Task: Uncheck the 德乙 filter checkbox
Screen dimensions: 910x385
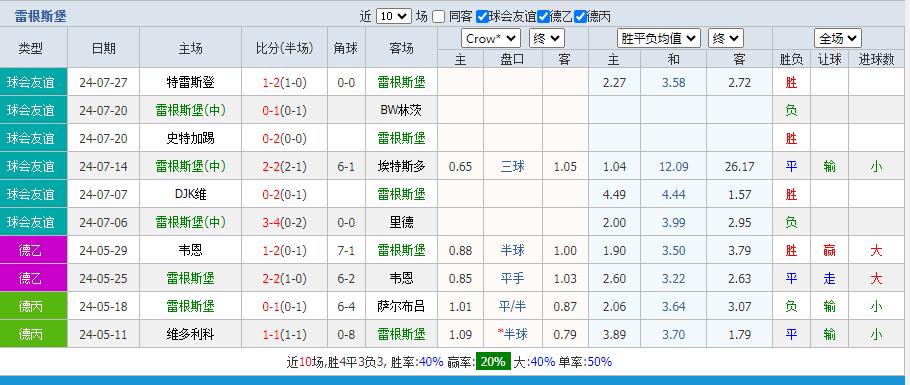Action: pyautogui.click(x=543, y=16)
